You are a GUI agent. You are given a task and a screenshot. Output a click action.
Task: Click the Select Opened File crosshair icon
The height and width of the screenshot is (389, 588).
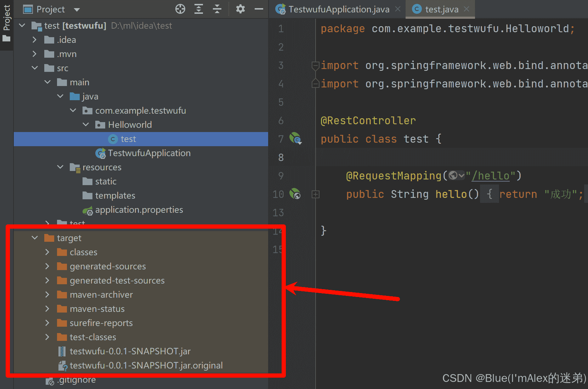pos(180,9)
